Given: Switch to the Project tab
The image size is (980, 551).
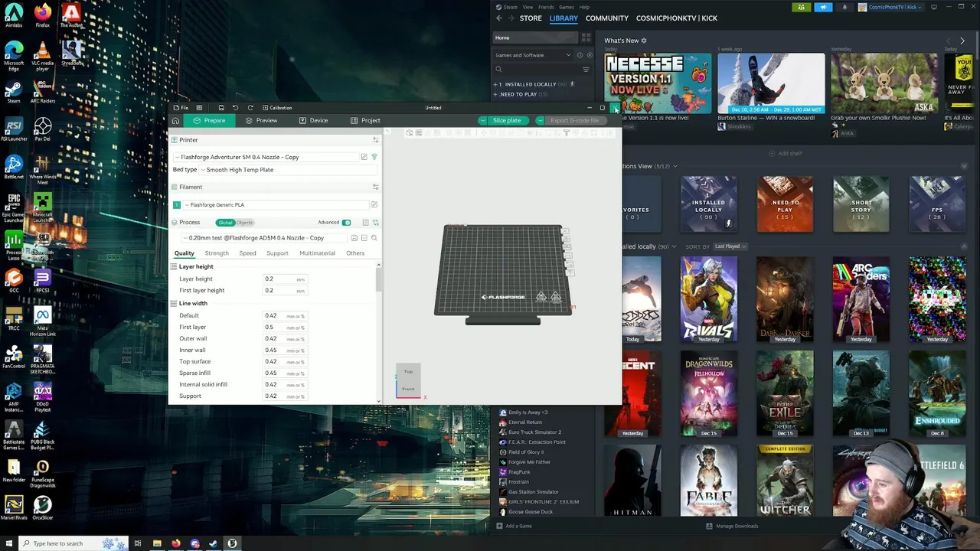Looking at the screenshot, I should pyautogui.click(x=366, y=120).
